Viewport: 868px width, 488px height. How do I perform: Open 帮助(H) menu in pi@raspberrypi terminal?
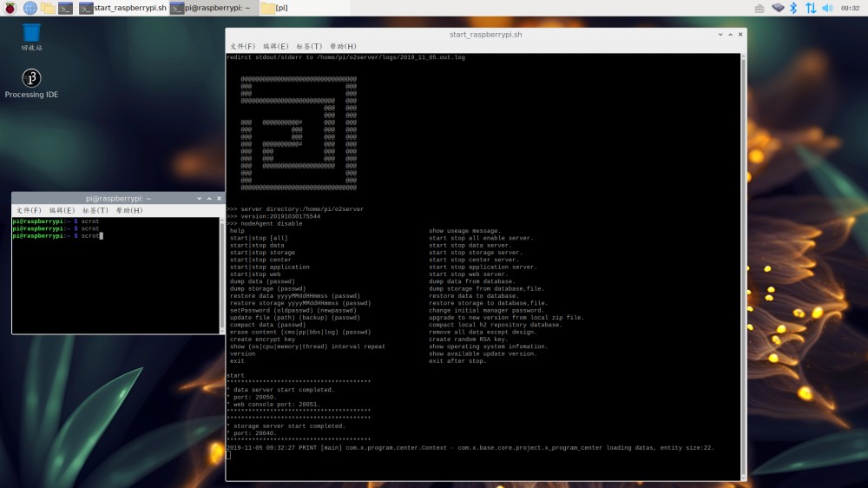[129, 210]
